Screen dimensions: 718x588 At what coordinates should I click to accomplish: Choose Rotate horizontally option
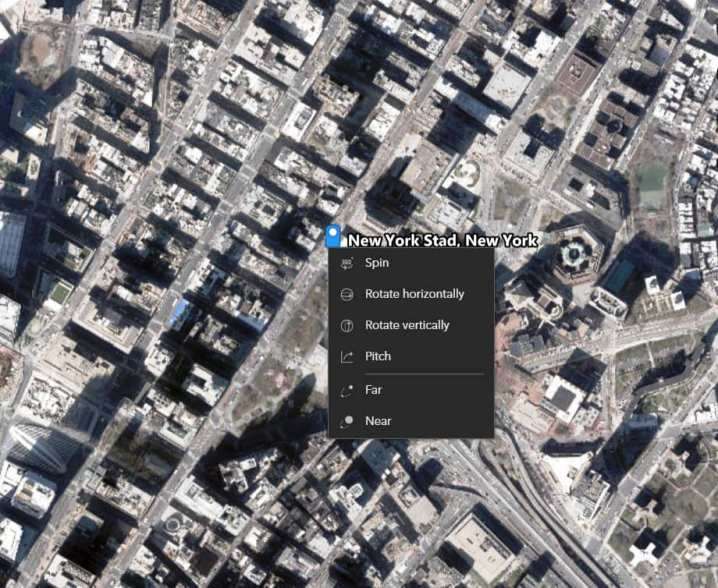coord(411,294)
